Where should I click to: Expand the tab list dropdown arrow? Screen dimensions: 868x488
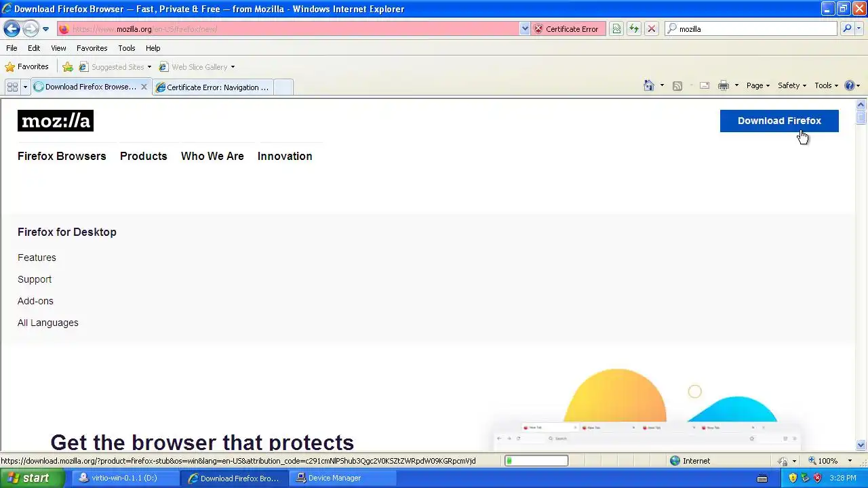coord(25,87)
